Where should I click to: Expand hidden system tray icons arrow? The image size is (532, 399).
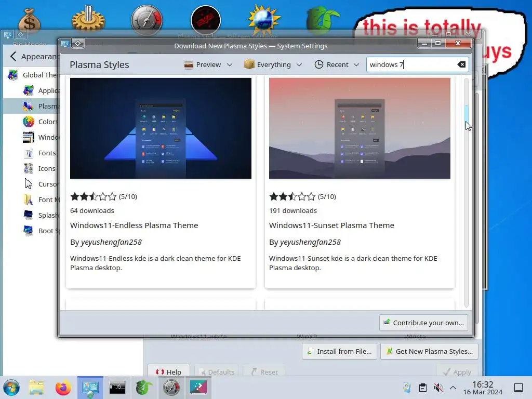click(453, 388)
